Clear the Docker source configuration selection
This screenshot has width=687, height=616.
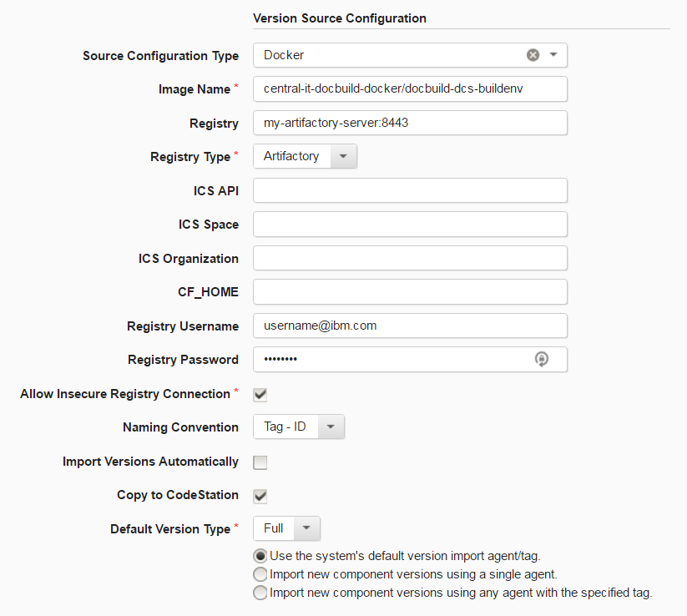pyautogui.click(x=533, y=54)
